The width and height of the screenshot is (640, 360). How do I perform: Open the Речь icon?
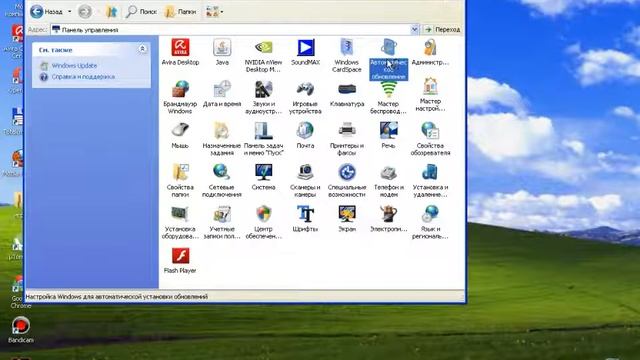(x=389, y=136)
